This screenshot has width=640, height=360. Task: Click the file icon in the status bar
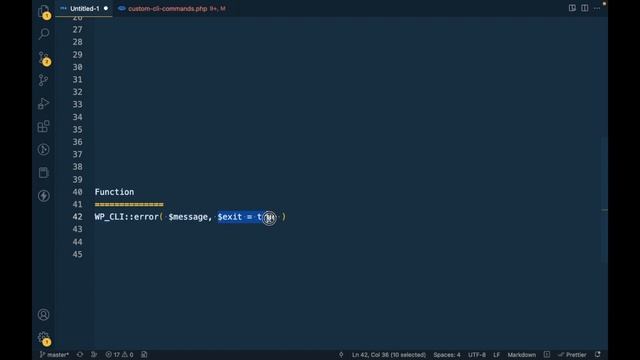pos(144,355)
